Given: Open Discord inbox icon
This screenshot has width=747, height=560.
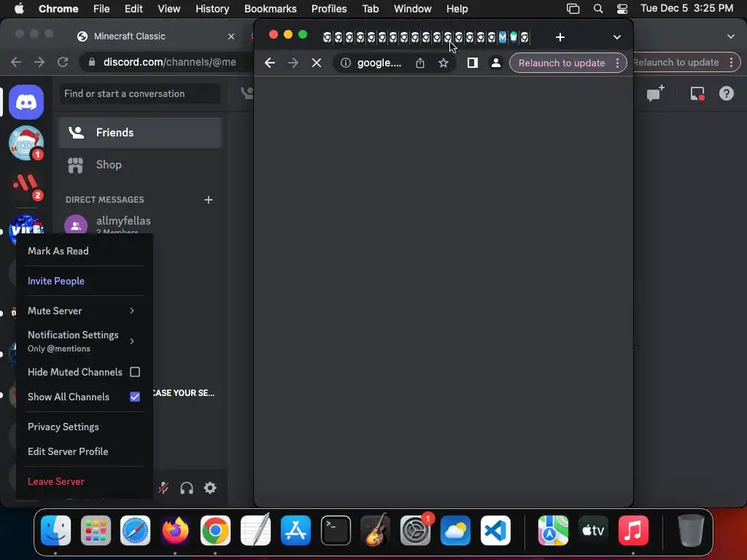Looking at the screenshot, I should 697,93.
